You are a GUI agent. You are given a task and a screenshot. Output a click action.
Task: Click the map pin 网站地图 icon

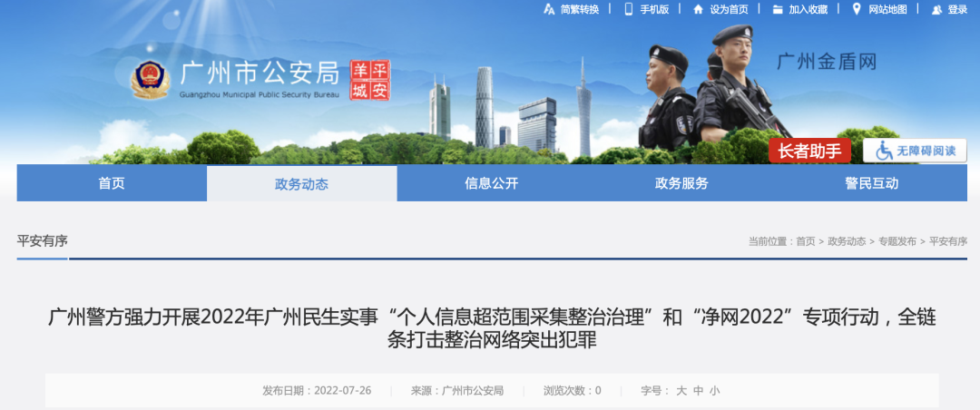(x=857, y=9)
